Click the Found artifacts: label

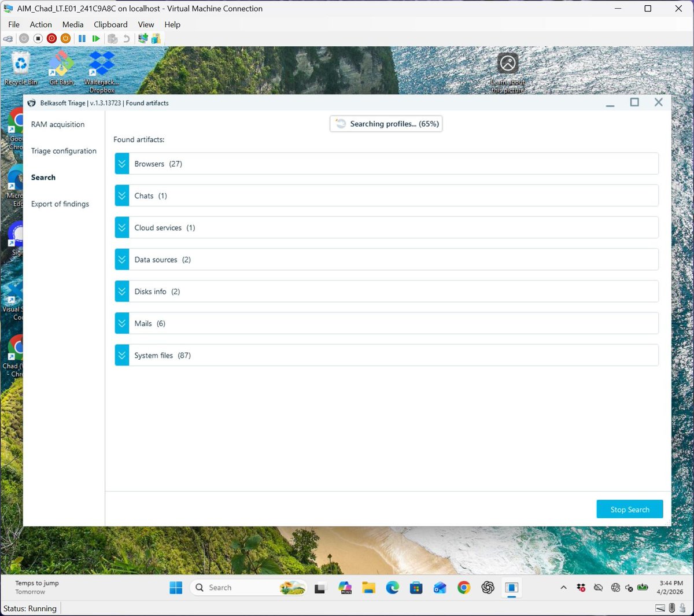pyautogui.click(x=139, y=139)
